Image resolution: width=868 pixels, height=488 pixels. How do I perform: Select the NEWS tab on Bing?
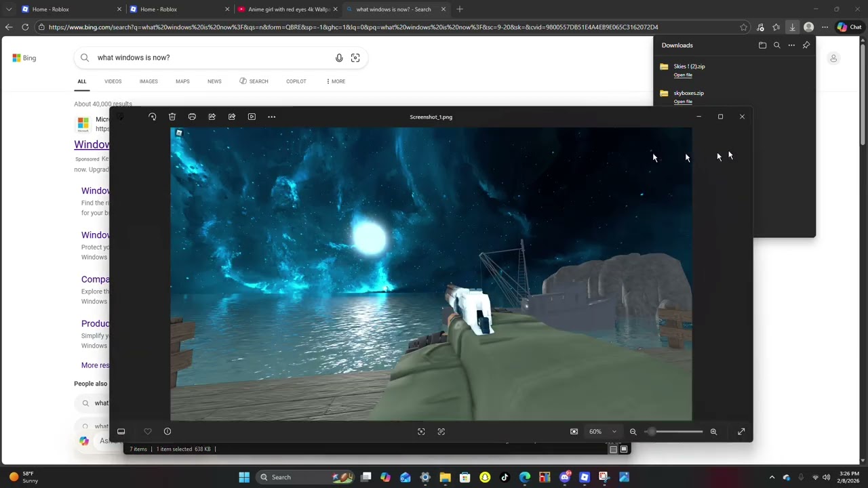[x=214, y=81]
